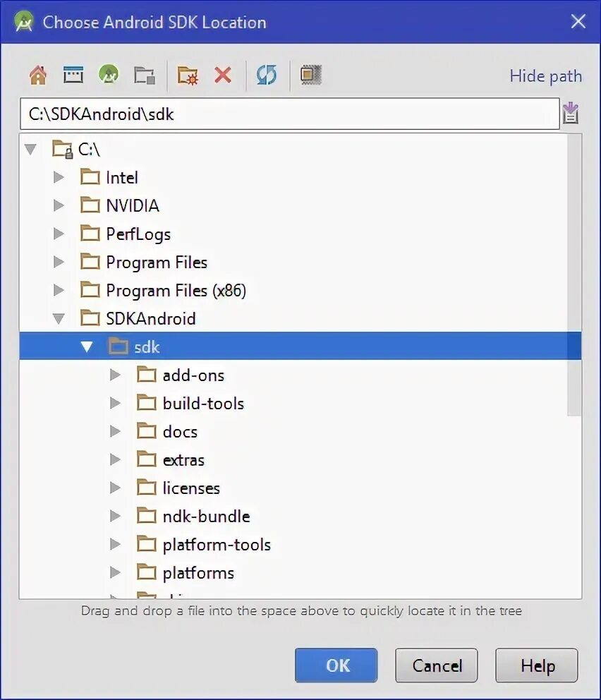Image resolution: width=601 pixels, height=700 pixels.
Task: Select the highlighted sdk row
Action: [300, 346]
